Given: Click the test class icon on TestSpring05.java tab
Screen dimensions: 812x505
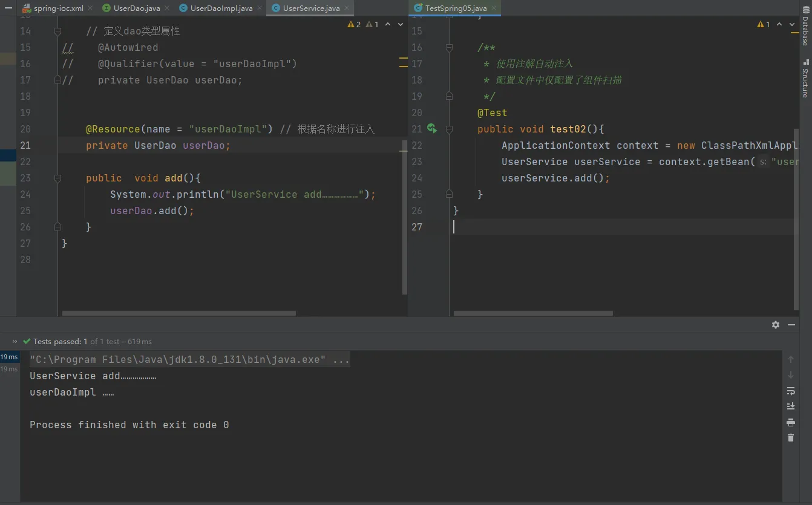Looking at the screenshot, I should (418, 8).
